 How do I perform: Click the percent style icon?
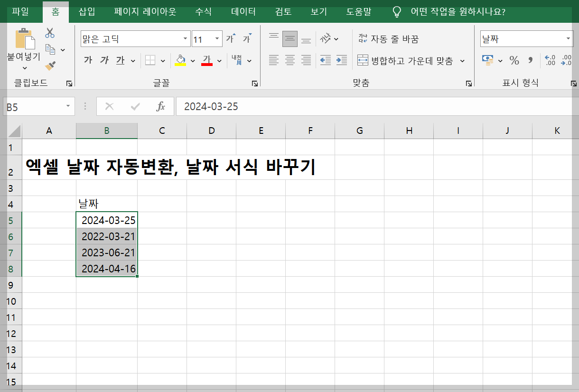[514, 60]
